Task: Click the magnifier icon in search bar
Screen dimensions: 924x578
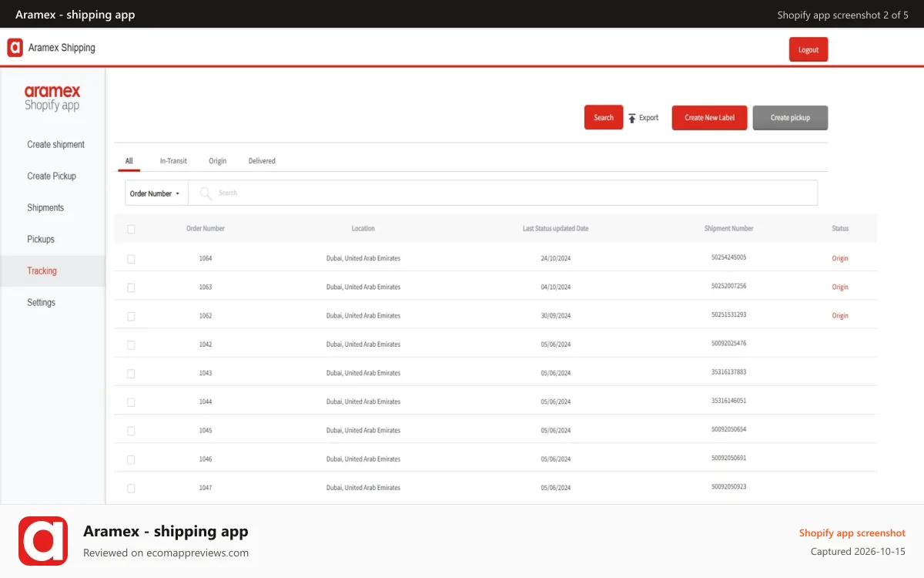Action: [206, 193]
